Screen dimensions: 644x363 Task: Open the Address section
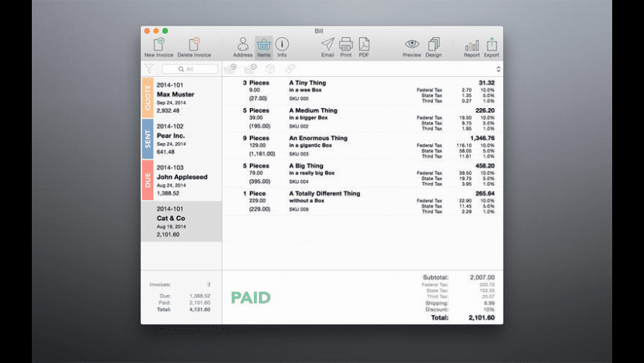pyautogui.click(x=243, y=44)
